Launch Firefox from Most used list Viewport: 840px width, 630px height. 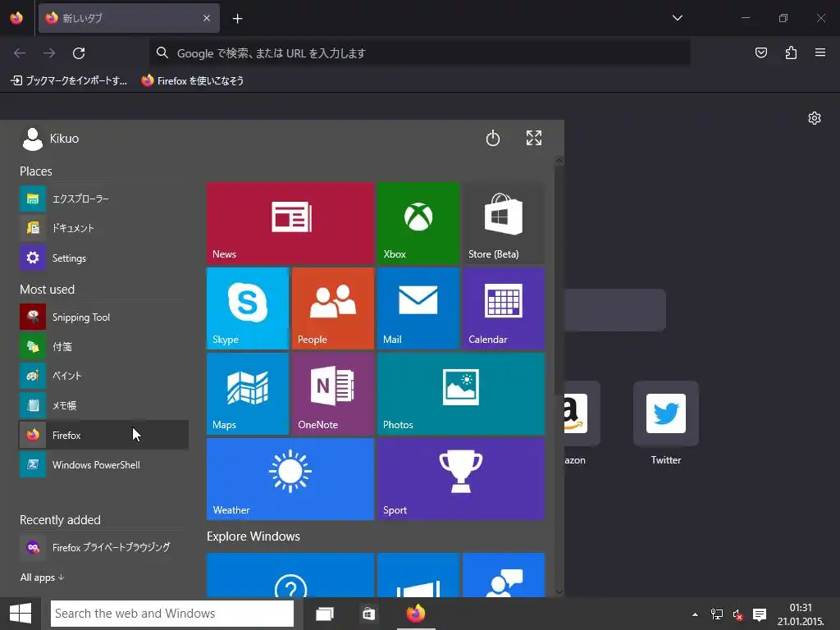click(103, 435)
